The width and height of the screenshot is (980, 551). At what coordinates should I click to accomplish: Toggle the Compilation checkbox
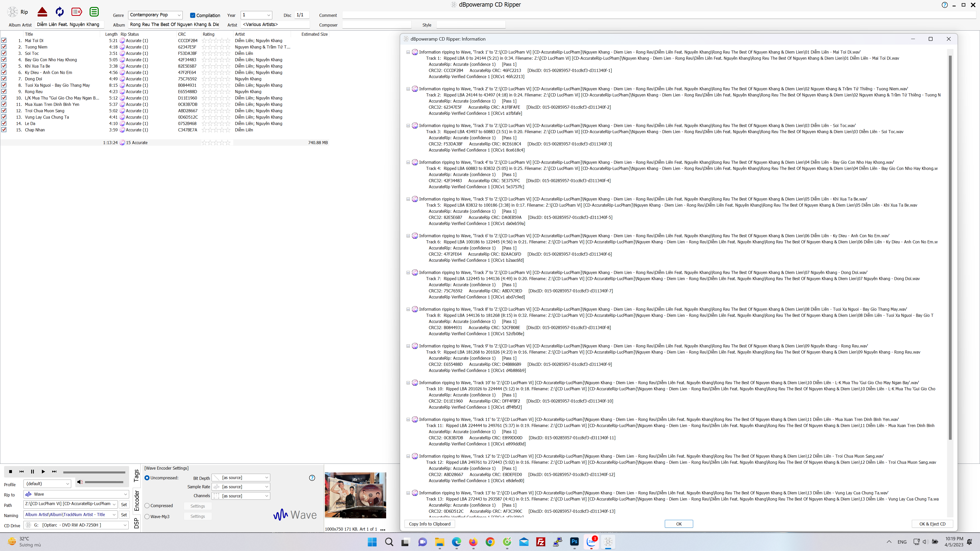(x=192, y=15)
